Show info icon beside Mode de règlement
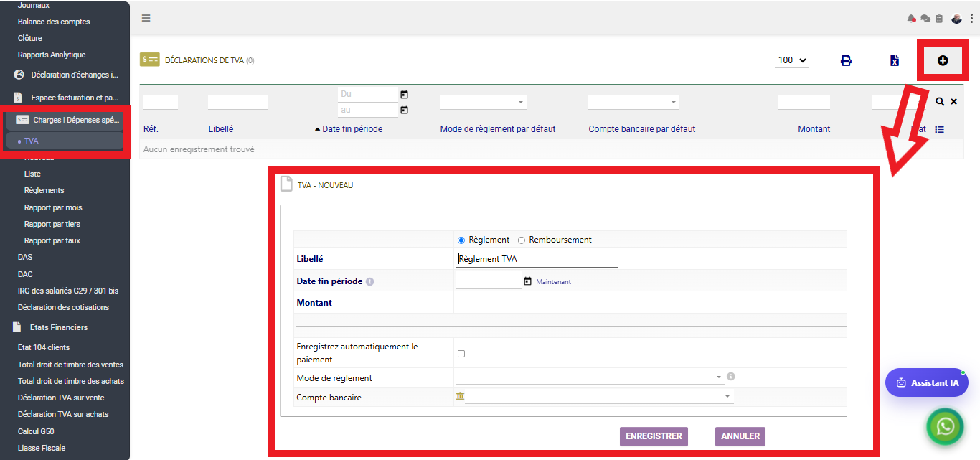The image size is (980, 460). (731, 376)
